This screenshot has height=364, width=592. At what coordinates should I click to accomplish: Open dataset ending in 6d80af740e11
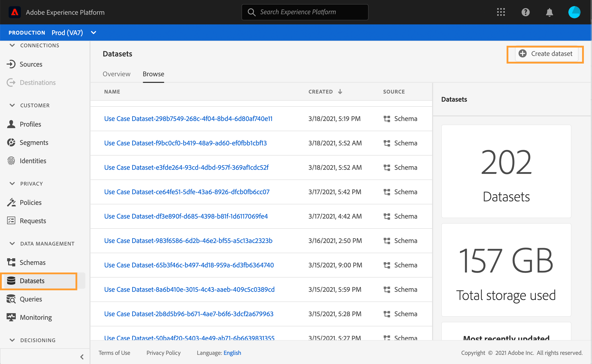coord(188,119)
